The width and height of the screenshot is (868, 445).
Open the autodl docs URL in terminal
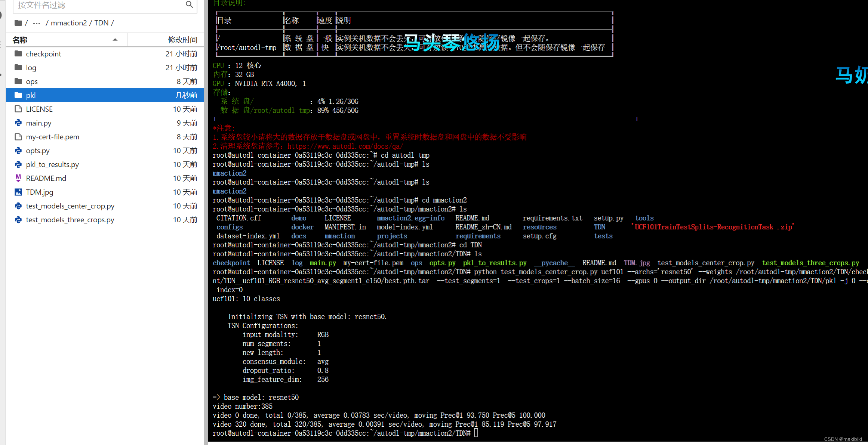coord(345,146)
